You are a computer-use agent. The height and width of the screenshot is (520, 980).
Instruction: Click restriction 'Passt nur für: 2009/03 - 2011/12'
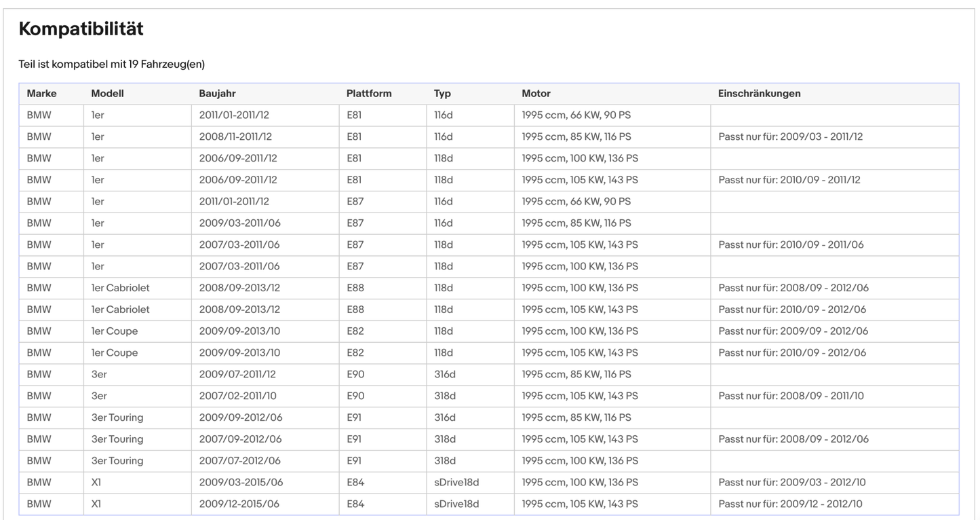coord(790,136)
